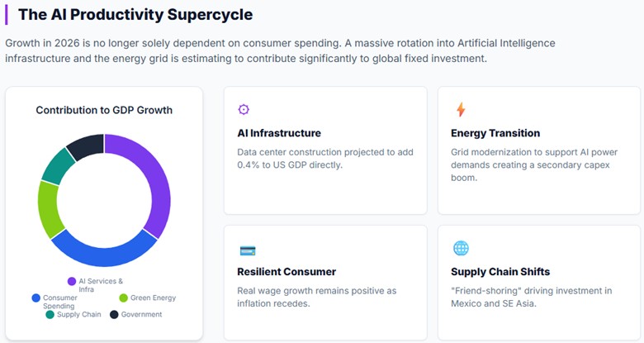This screenshot has width=644, height=343.
Task: Click the Energy Transition lightning bolt icon
Action: click(461, 109)
